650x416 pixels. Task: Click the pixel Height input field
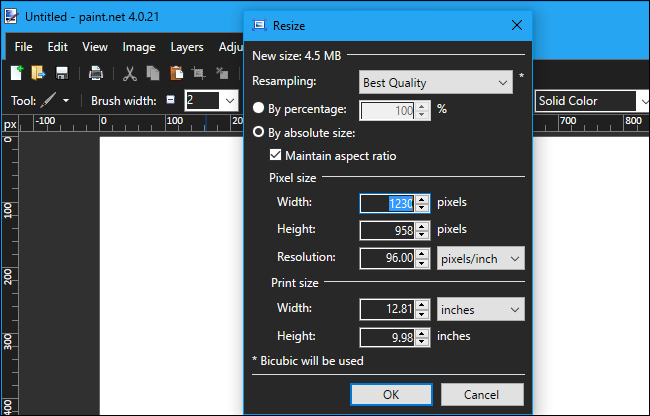pyautogui.click(x=387, y=230)
